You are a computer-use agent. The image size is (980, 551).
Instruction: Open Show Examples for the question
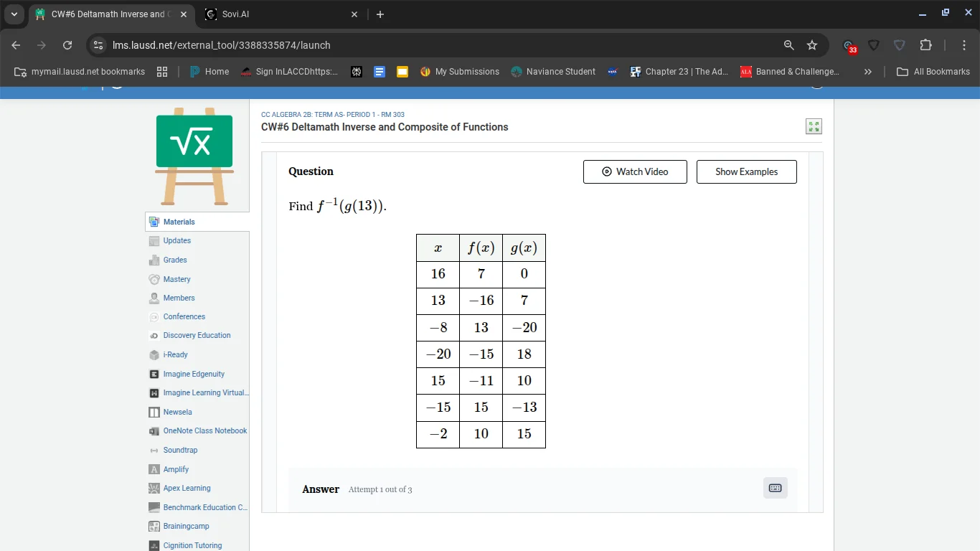click(x=746, y=171)
